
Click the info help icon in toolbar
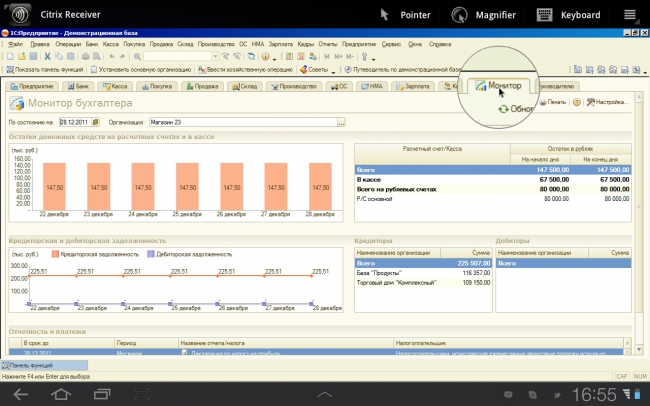click(266, 56)
